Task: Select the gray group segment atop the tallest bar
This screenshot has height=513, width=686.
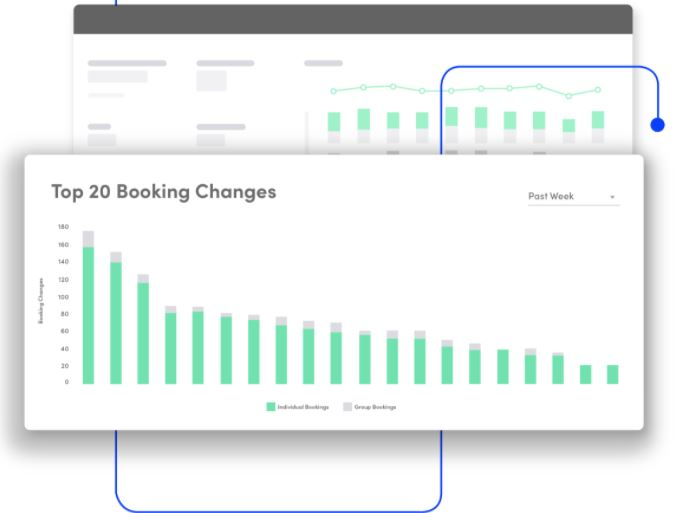Action: tap(88, 239)
